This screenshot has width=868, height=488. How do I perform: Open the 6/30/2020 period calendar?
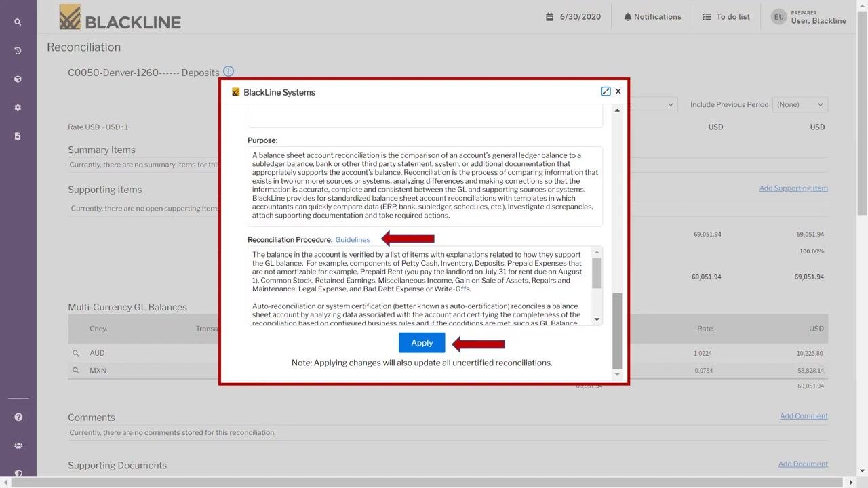point(573,17)
